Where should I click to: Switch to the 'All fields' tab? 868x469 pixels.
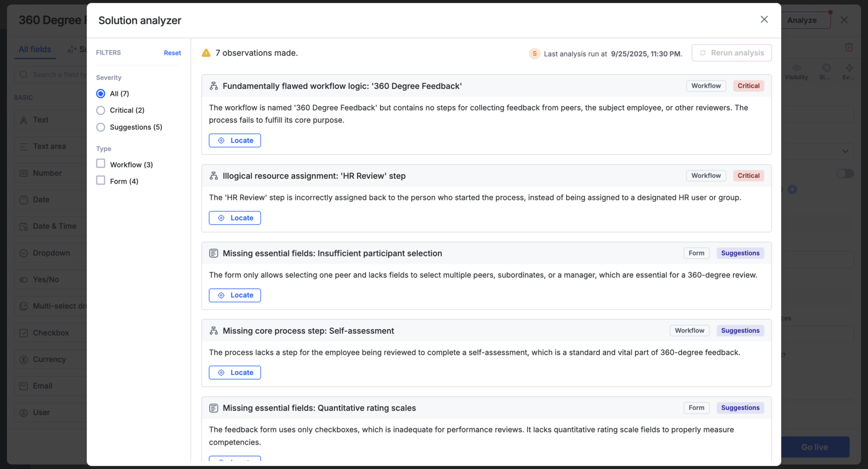tap(35, 49)
